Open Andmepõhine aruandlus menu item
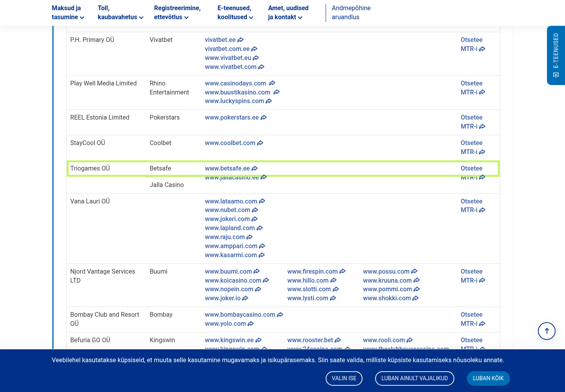 pos(351,13)
